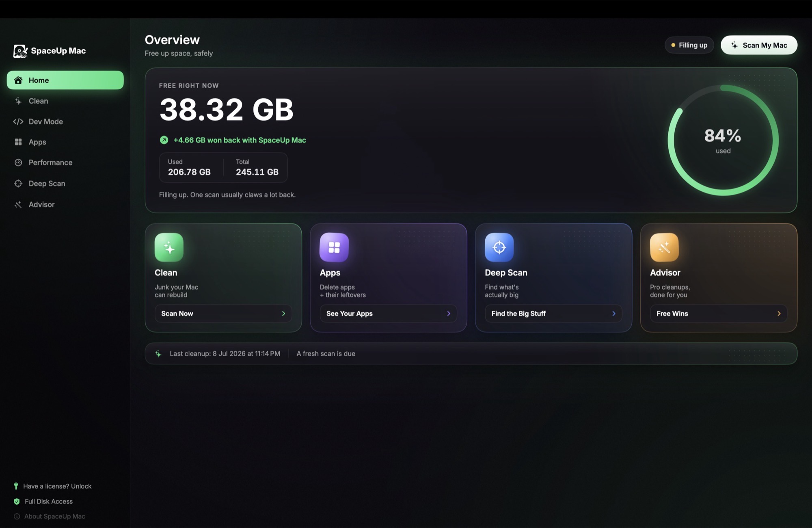812x528 pixels.
Task: Click the orange Advisor card wand icon
Action: [664, 247]
